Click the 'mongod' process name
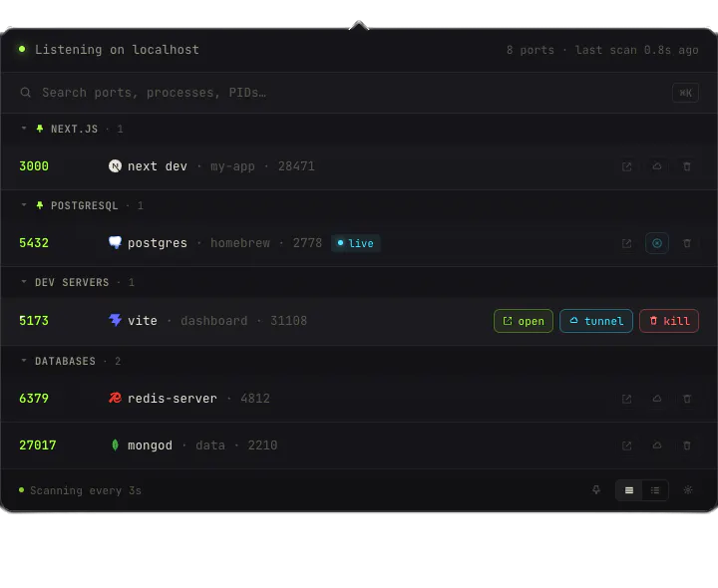Screen dimensions: 718x588 (150, 445)
